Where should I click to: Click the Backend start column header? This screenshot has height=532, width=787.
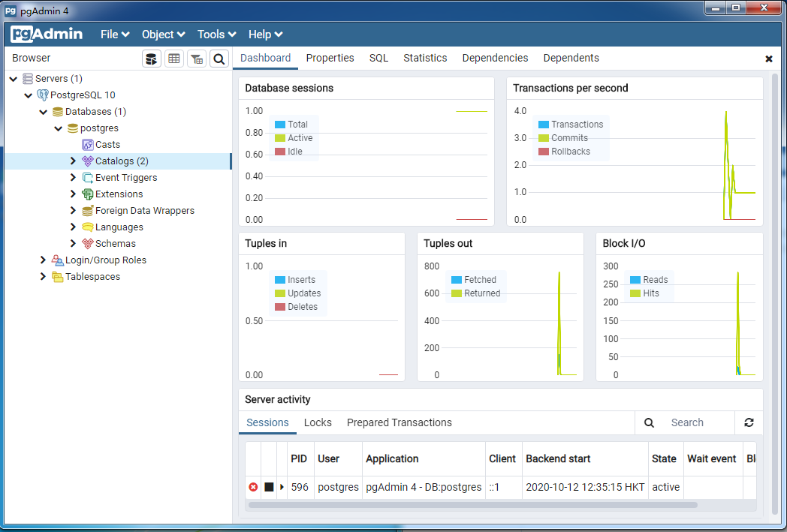click(585, 458)
